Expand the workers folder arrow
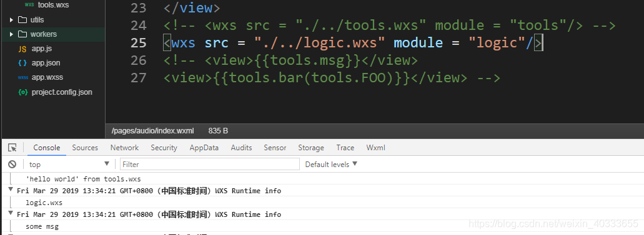Screen dimensions: 644x235 click(x=11, y=34)
